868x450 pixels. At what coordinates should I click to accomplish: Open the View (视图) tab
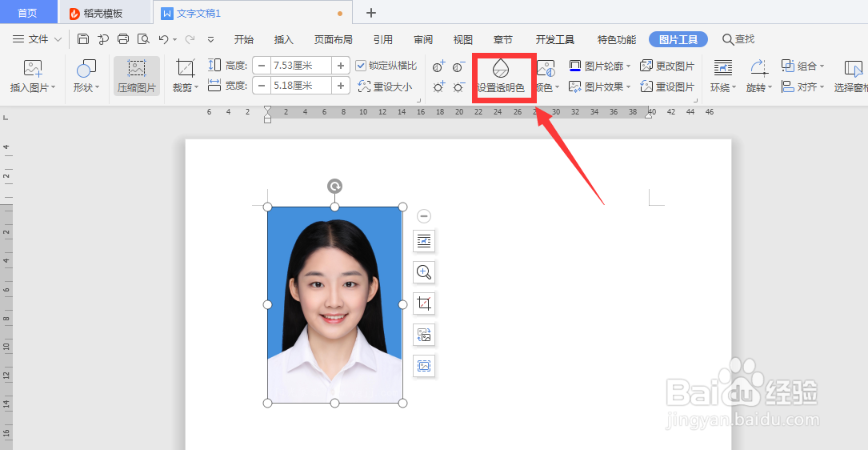click(462, 39)
